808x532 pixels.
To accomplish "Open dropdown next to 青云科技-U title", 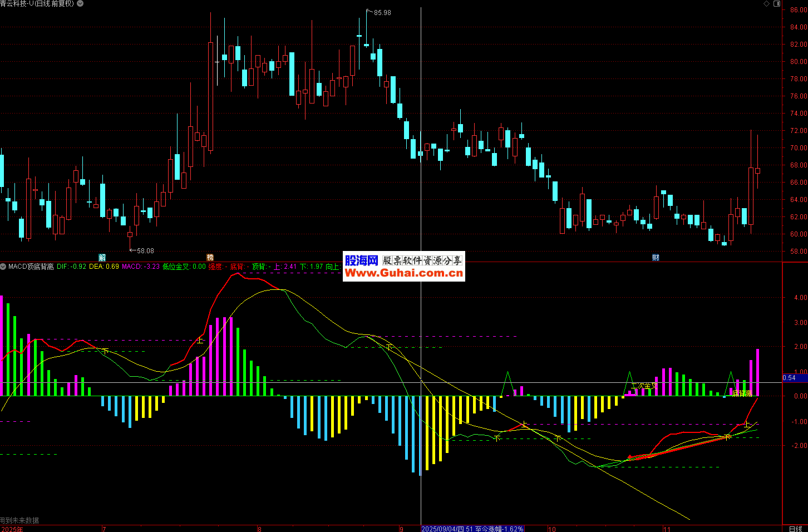I will point(80,3).
